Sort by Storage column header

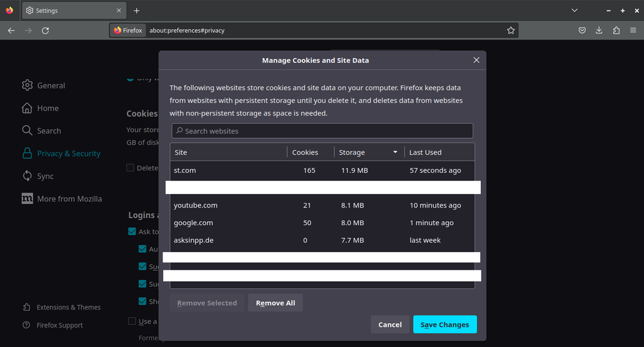click(369, 152)
